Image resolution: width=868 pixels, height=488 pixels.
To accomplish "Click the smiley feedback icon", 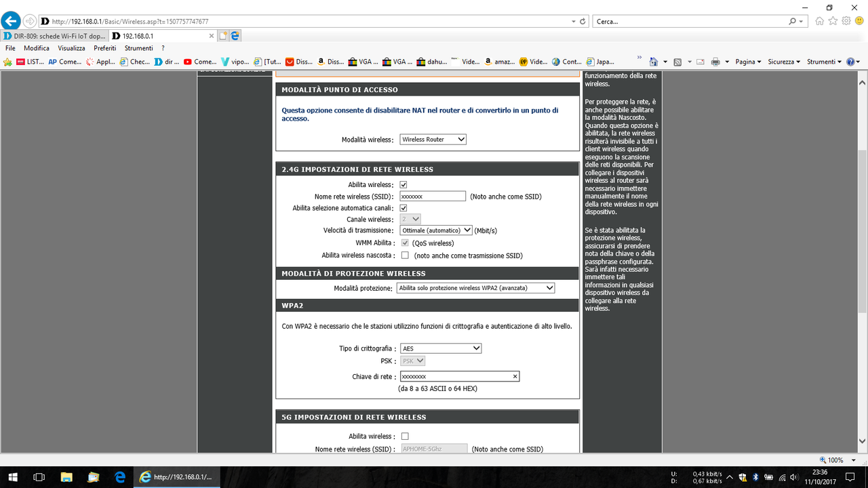I will coord(859,21).
